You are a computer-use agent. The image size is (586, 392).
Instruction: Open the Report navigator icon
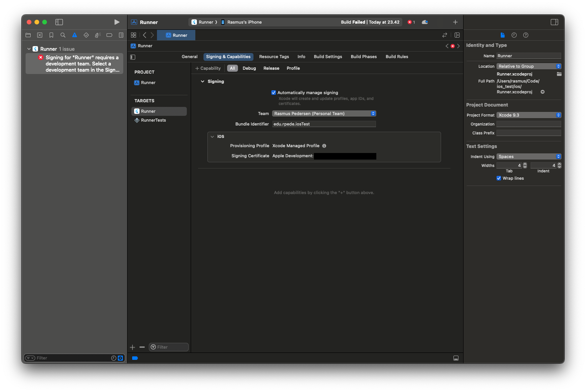pyautogui.click(x=121, y=35)
